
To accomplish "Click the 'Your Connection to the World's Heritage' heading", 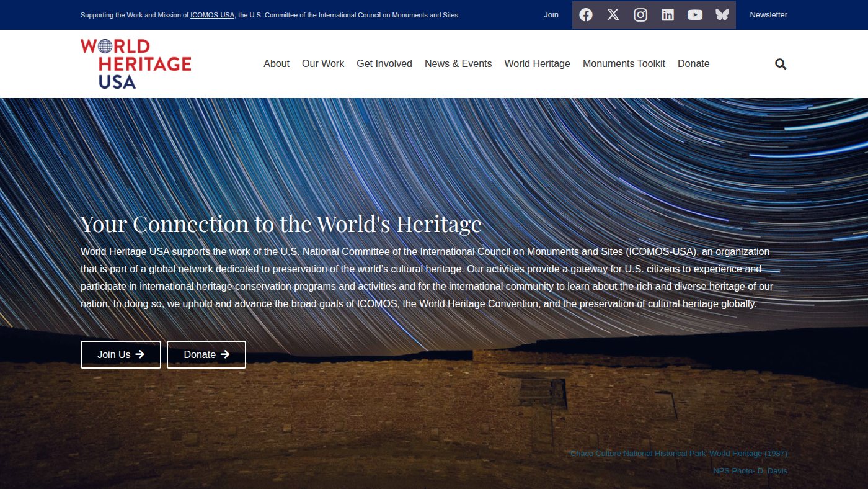I will click(x=281, y=224).
